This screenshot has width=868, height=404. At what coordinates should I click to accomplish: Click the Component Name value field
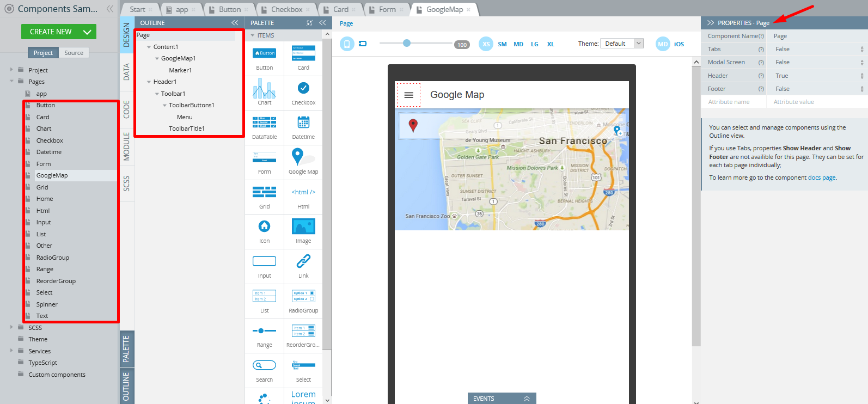[817, 36]
